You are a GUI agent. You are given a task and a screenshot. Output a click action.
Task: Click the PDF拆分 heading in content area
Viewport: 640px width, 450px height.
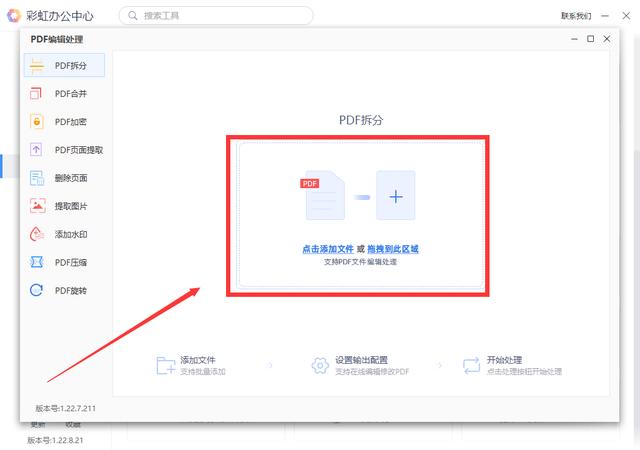[361, 120]
